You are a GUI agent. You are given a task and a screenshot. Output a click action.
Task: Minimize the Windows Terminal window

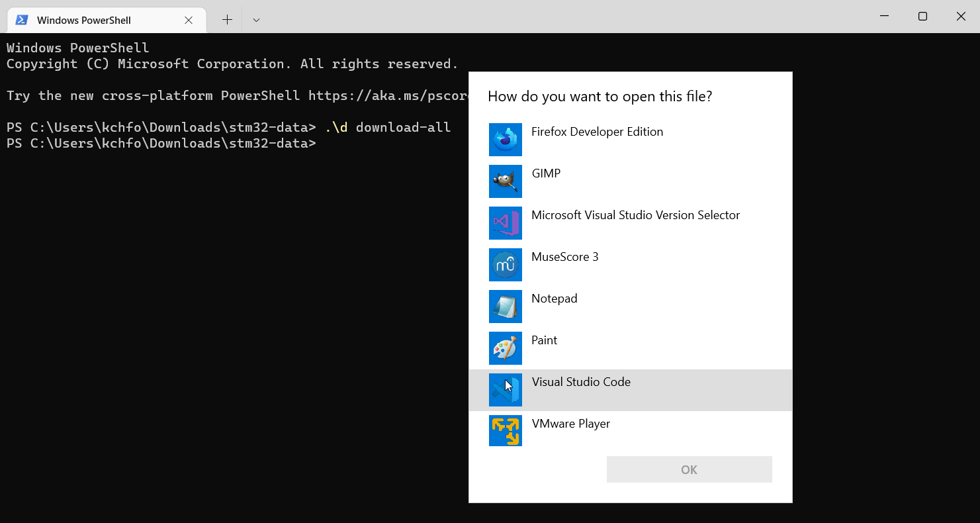884,17
